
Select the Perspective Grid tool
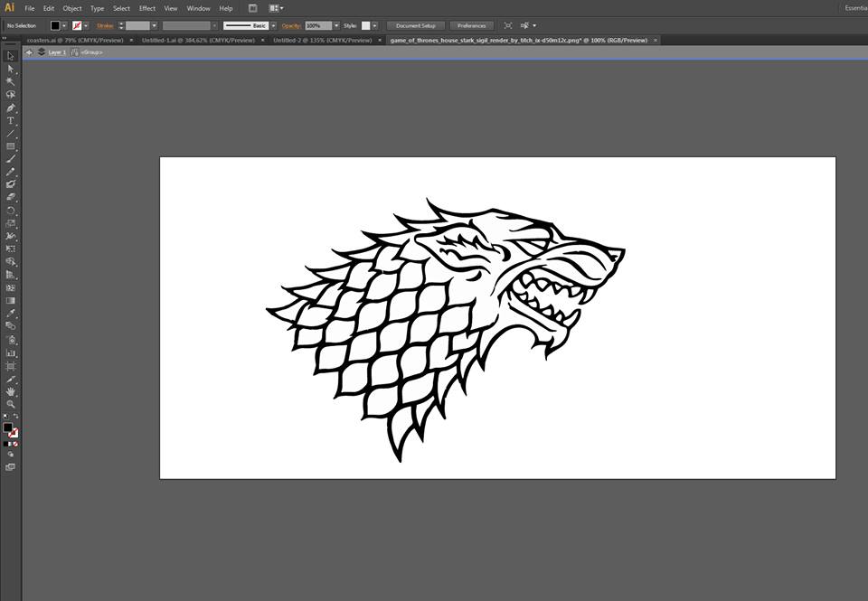coord(11,275)
